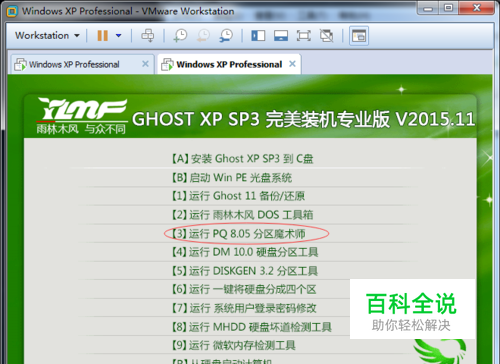Click the Revert to snapshot icon

pyautogui.click(x=203, y=35)
